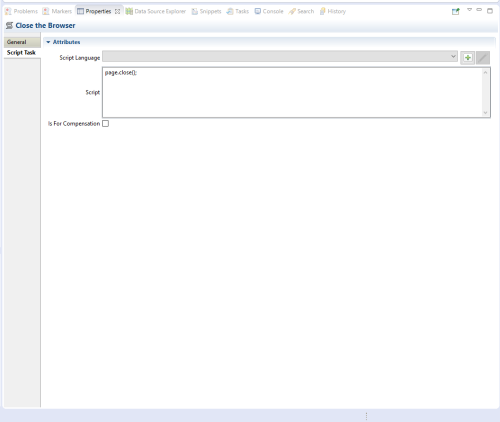This screenshot has width=500, height=422.
Task: Click inside the Script text area
Action: [292, 92]
